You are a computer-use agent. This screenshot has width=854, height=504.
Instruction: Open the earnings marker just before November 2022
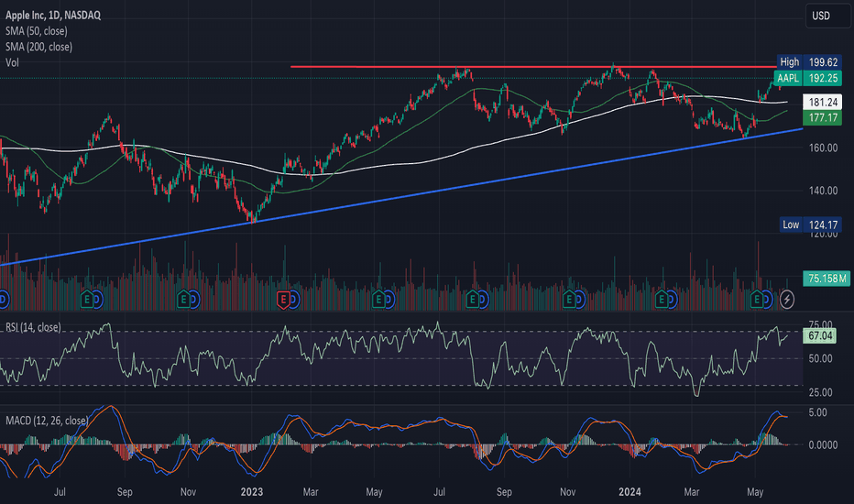pyautogui.click(x=183, y=299)
